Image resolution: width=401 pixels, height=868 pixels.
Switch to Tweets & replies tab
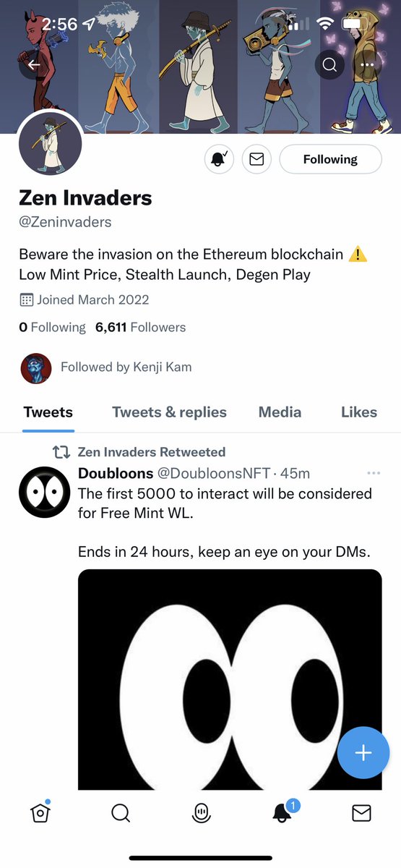click(x=169, y=412)
